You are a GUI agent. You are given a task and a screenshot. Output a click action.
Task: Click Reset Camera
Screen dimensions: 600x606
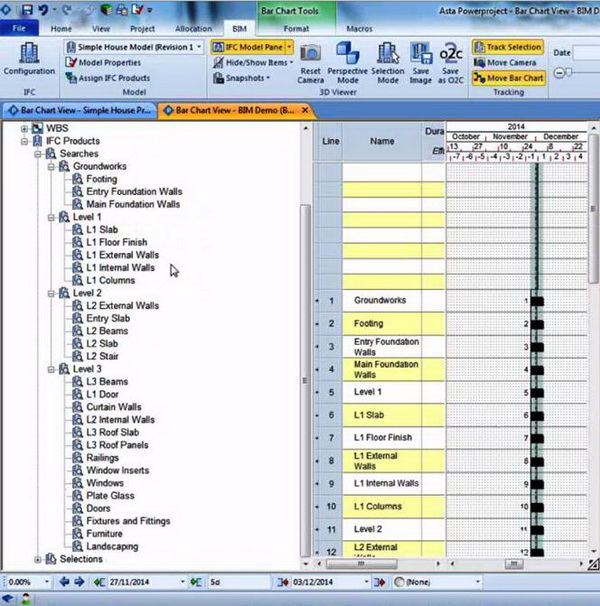click(310, 63)
